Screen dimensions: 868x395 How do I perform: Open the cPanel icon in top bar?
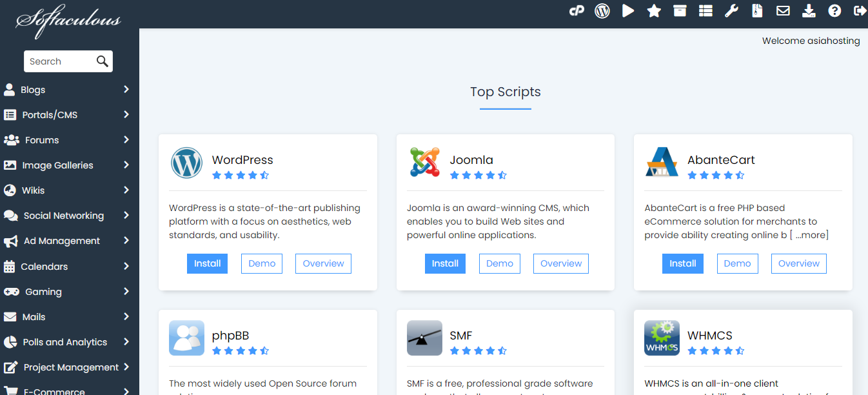577,11
